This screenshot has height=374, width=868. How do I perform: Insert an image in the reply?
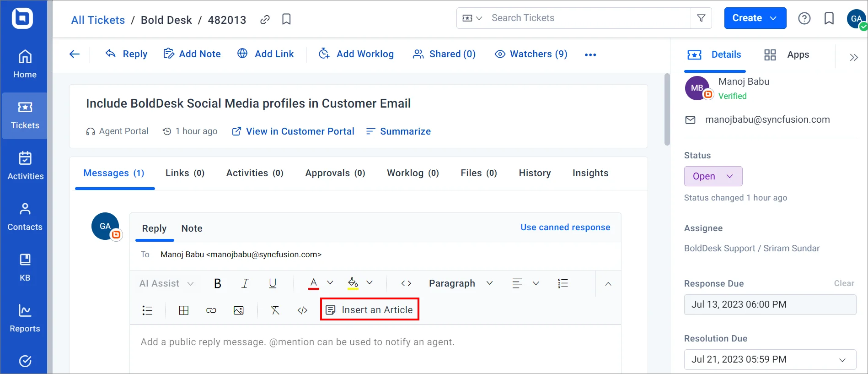239,310
